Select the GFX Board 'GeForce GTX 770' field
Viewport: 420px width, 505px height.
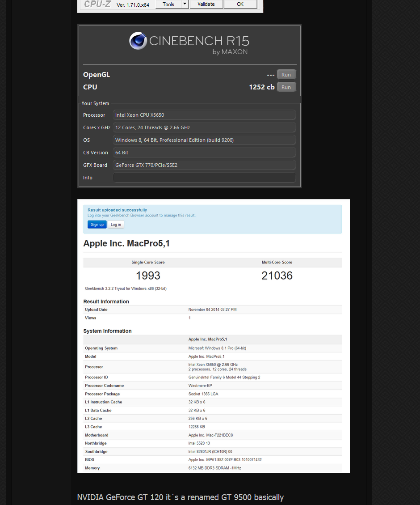[204, 165]
